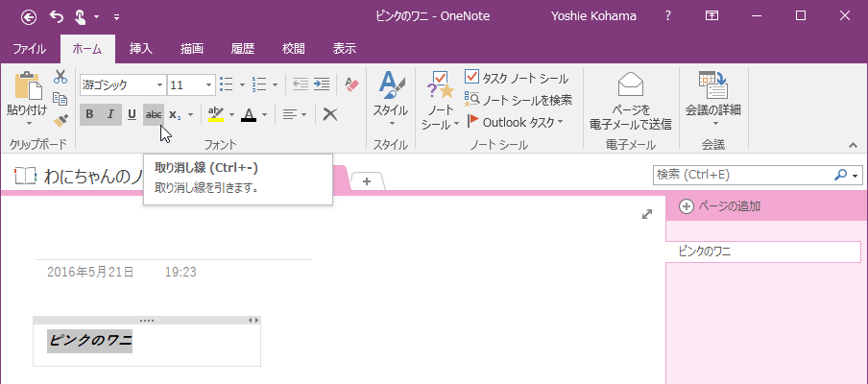Image resolution: width=868 pixels, height=384 pixels.
Task: Apply yellow text highlight color
Action: tap(216, 114)
